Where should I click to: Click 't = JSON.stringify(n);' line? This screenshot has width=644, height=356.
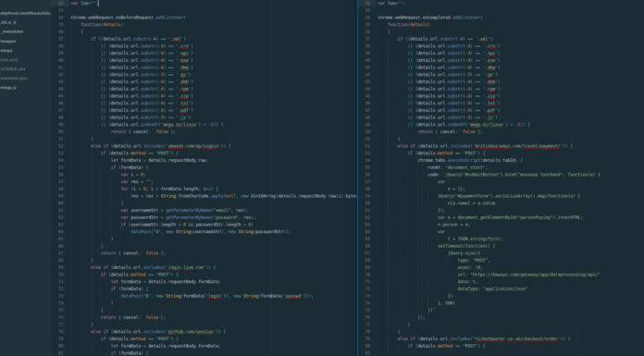pyautogui.click(x=475, y=239)
